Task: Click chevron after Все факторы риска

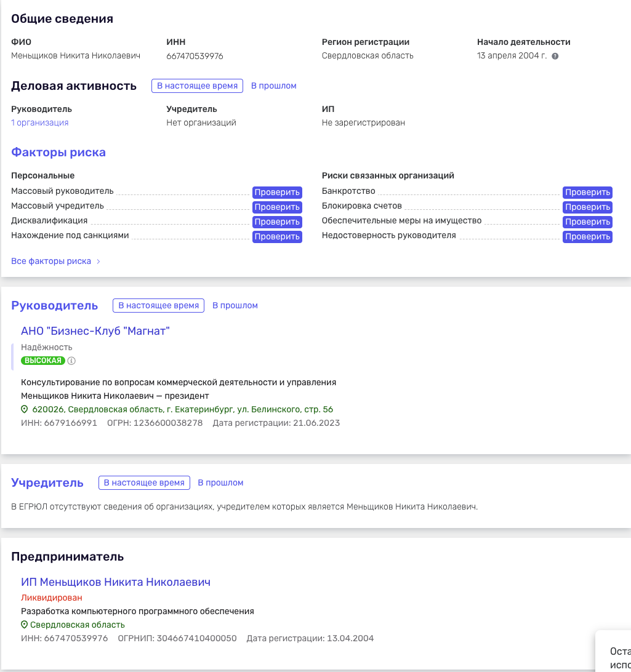Action: pyautogui.click(x=98, y=262)
